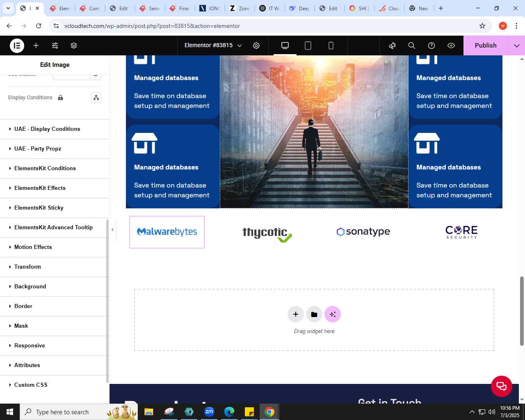
Task: Click the Add Element plus icon
Action: tap(36, 46)
